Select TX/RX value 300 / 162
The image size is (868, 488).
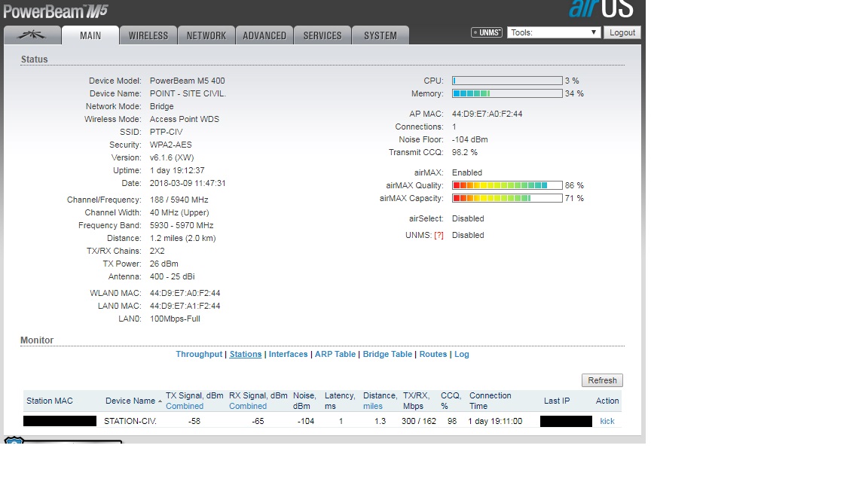pos(419,421)
